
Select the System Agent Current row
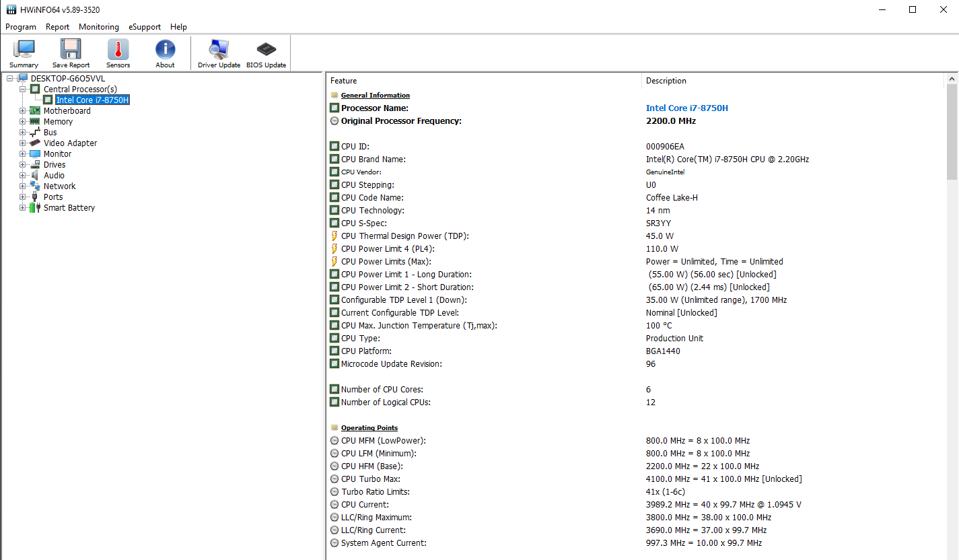tap(637, 543)
